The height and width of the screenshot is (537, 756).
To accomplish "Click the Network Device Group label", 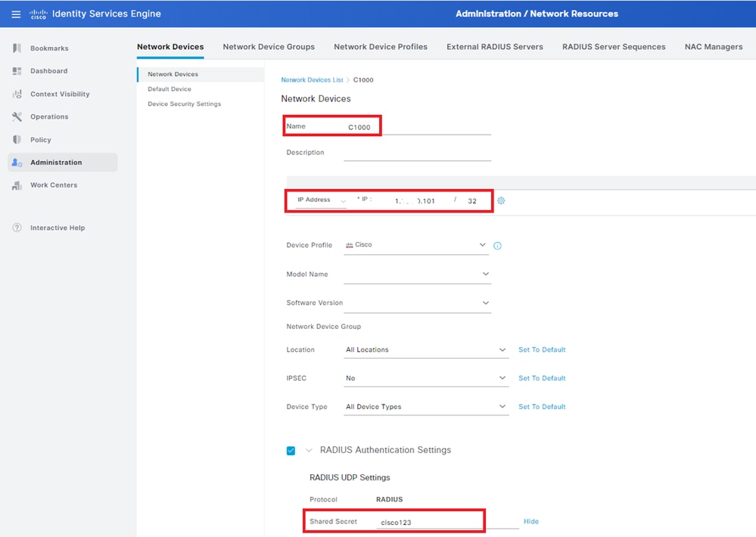I will point(324,326).
